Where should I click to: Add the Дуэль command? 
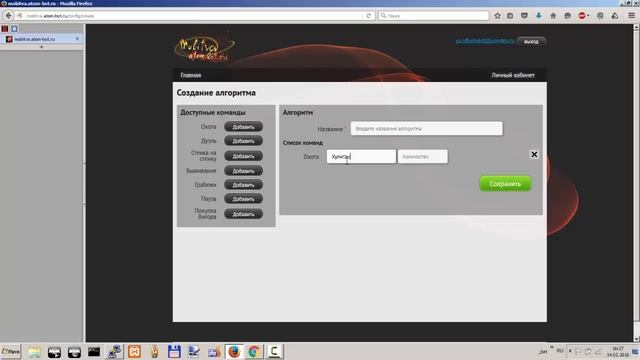pyautogui.click(x=243, y=141)
